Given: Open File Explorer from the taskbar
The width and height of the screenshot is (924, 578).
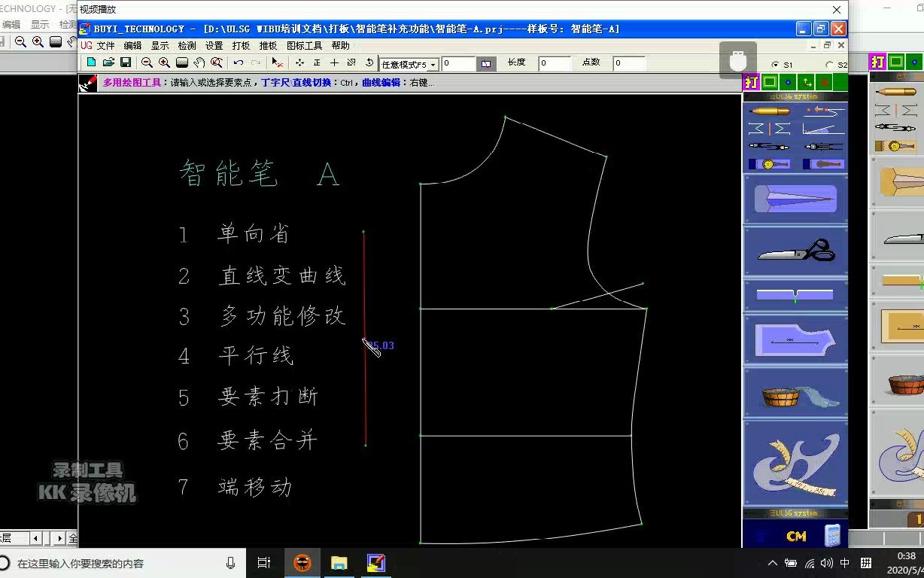Looking at the screenshot, I should click(x=339, y=561).
